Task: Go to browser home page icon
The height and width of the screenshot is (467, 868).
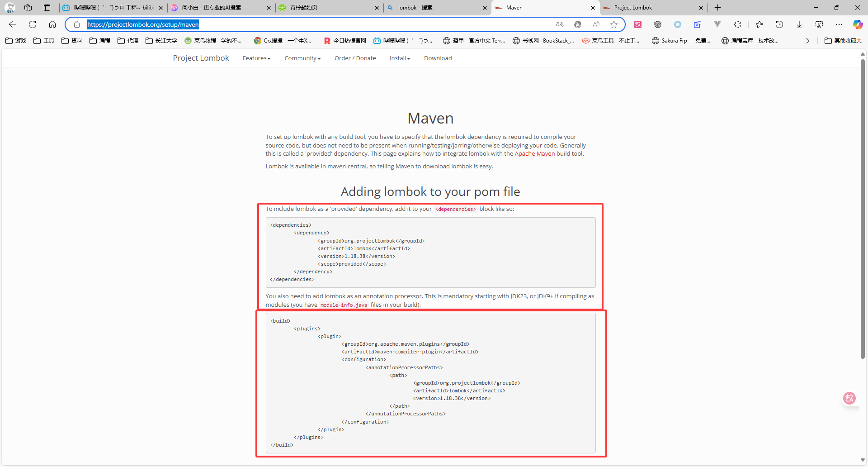Action: [52, 24]
